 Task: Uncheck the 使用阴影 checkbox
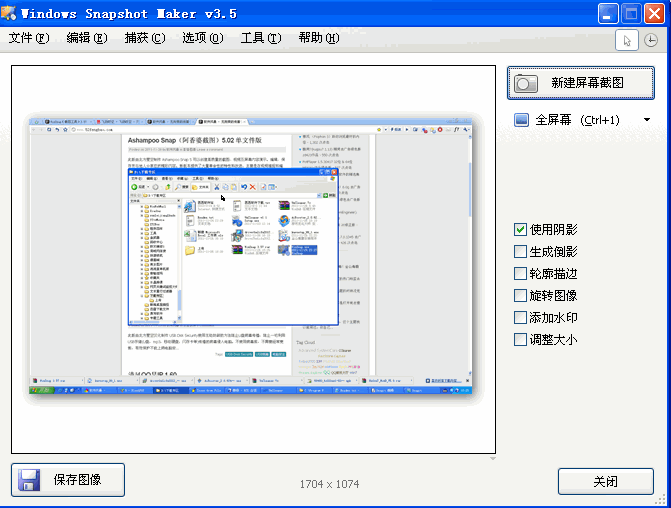pos(520,229)
